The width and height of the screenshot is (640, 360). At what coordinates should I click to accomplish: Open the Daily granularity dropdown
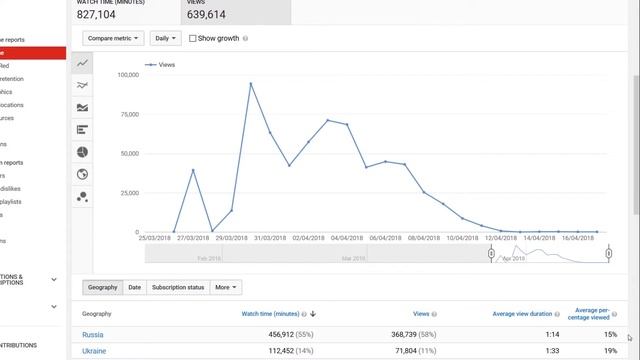(x=165, y=38)
